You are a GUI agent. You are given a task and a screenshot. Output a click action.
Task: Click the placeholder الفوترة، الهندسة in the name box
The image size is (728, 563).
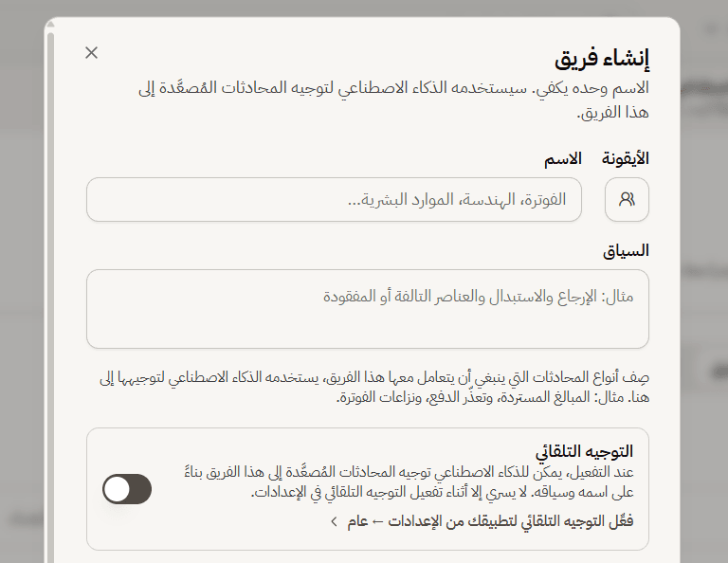(457, 200)
